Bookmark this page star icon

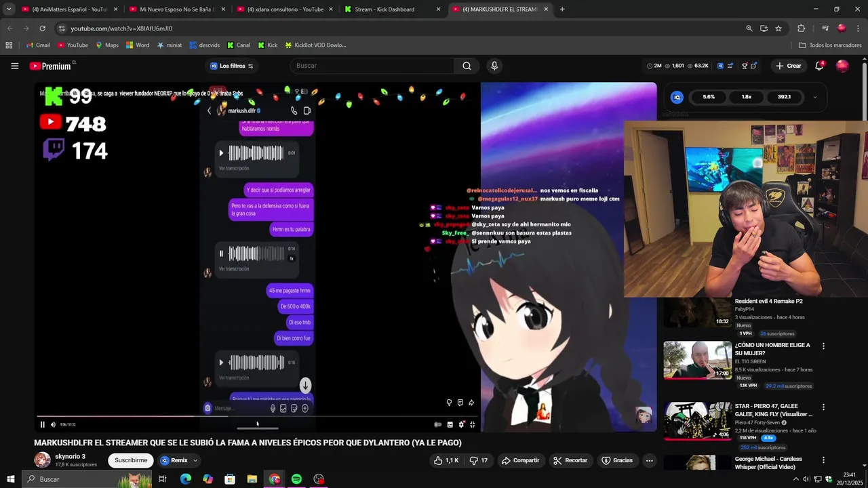(x=778, y=28)
